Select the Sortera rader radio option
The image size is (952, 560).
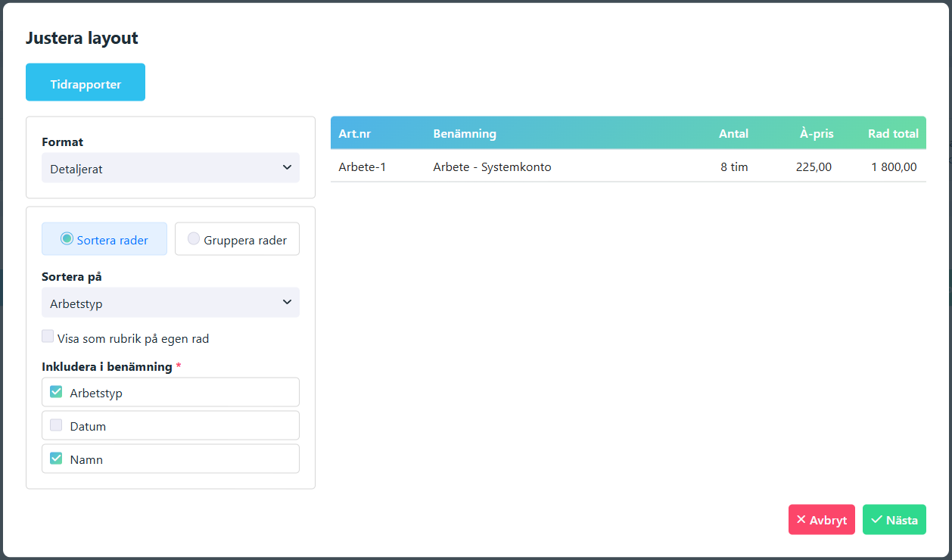pyautogui.click(x=104, y=239)
